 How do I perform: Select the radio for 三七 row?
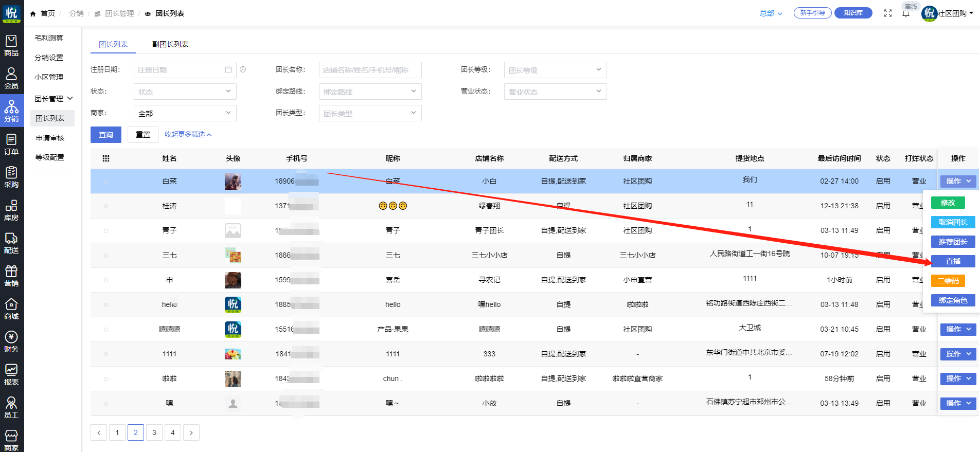(106, 256)
